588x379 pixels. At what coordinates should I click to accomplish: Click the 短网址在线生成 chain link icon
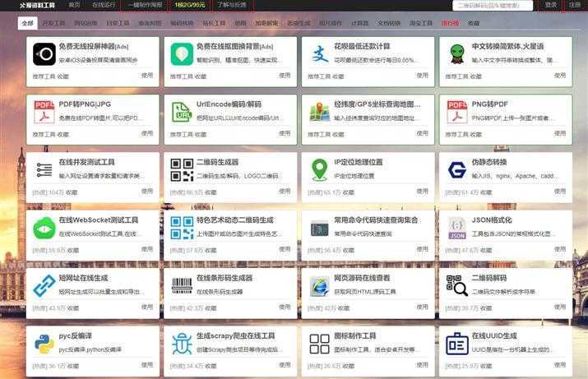pyautogui.click(x=44, y=285)
